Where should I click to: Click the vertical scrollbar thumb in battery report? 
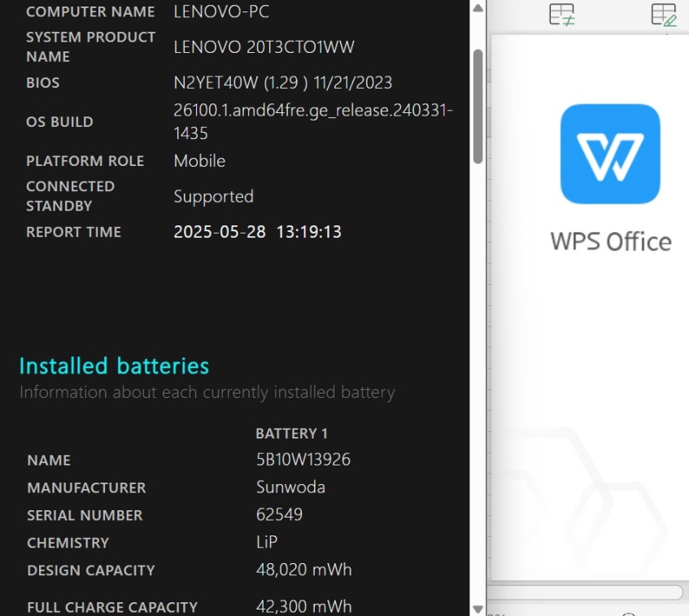coord(478,107)
